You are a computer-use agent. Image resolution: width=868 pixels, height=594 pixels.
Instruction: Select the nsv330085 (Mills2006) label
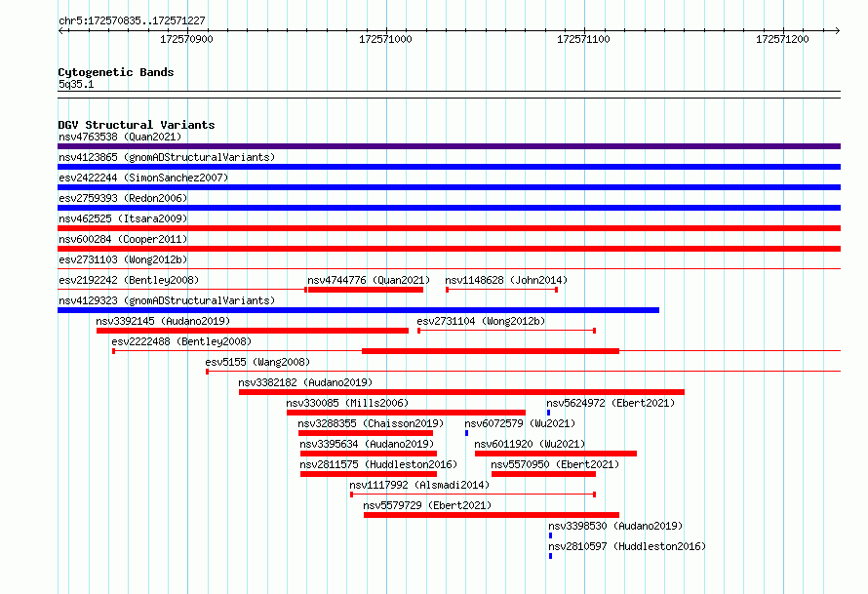click(x=347, y=403)
